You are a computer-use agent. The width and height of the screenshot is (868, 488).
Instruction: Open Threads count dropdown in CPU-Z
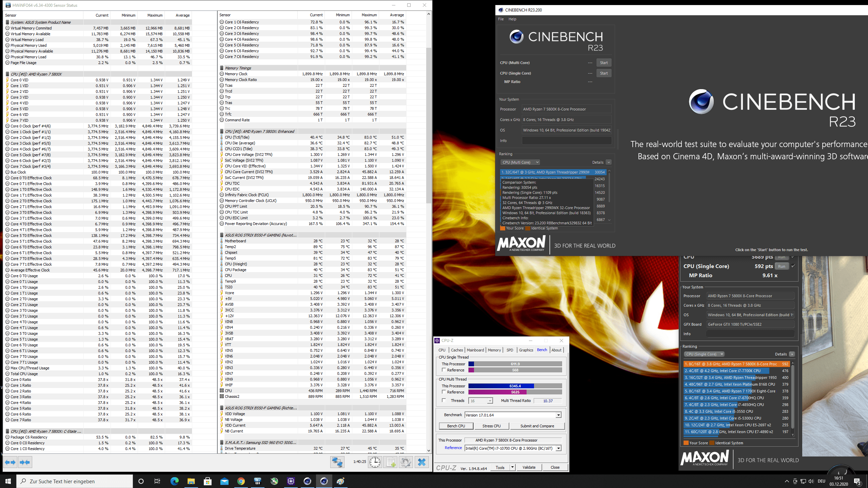point(490,401)
